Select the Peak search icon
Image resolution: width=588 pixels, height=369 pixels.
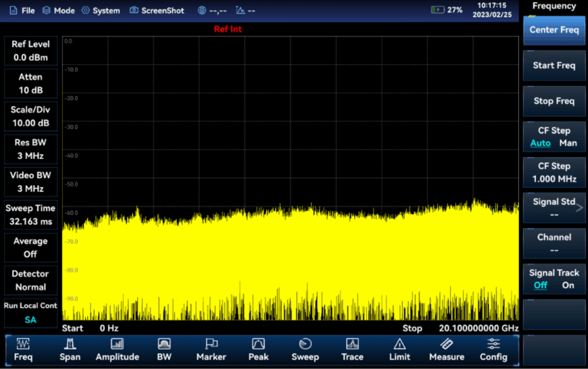pyautogui.click(x=258, y=344)
